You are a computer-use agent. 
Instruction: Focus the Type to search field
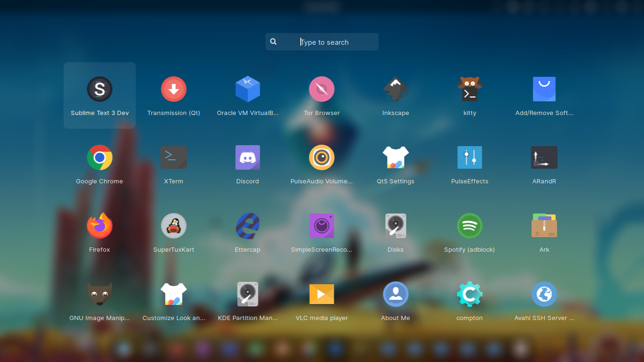(x=322, y=42)
